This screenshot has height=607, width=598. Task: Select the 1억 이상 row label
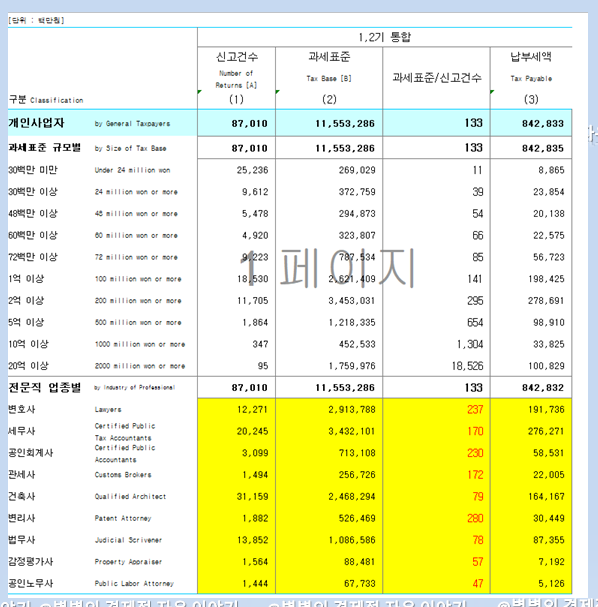click(26, 279)
